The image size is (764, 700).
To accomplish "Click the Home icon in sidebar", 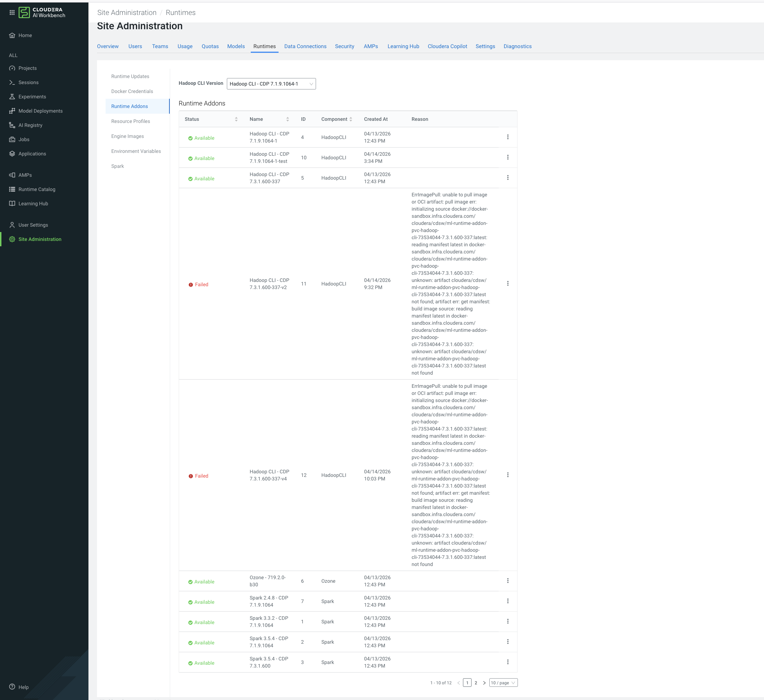I will pos(12,35).
